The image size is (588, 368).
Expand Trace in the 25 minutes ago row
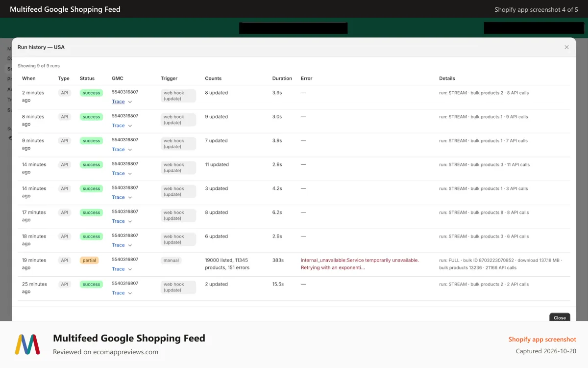(122, 293)
